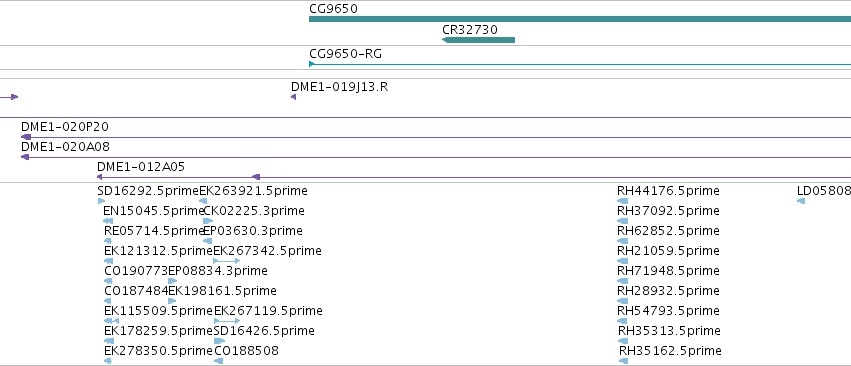The height and width of the screenshot is (366, 851).
Task: Click the RH71948.5prime EST label
Action: click(x=668, y=270)
